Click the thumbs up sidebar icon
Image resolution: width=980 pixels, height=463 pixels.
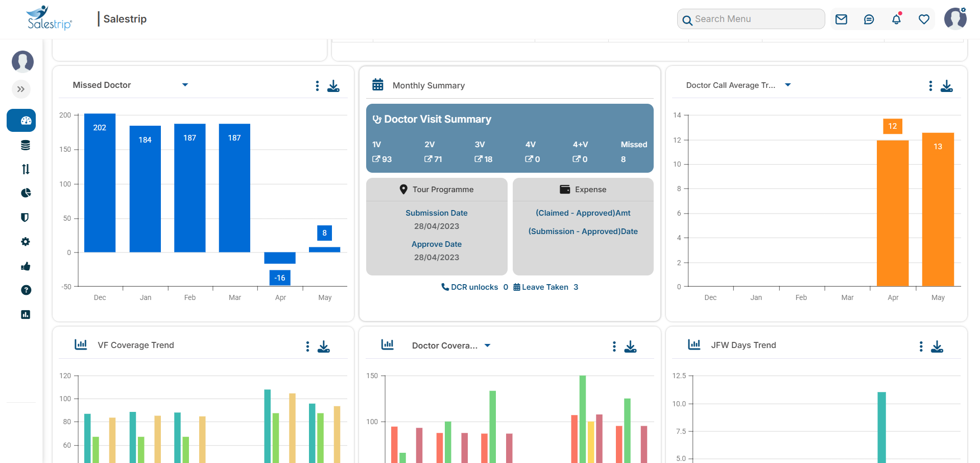point(26,266)
